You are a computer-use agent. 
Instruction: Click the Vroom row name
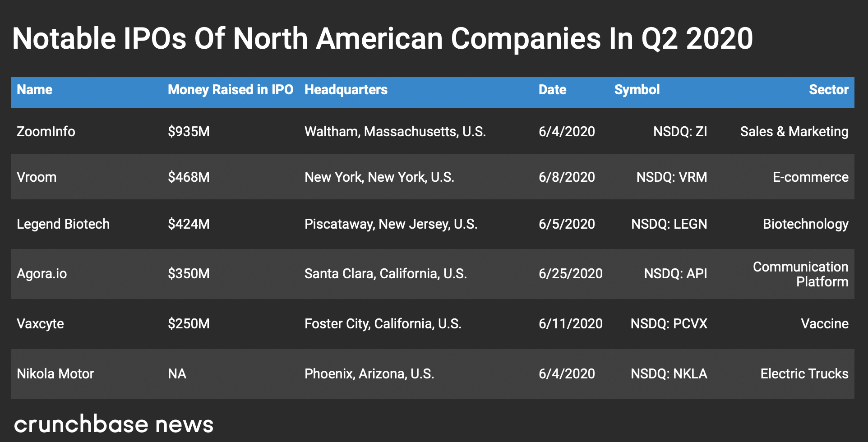click(x=37, y=177)
